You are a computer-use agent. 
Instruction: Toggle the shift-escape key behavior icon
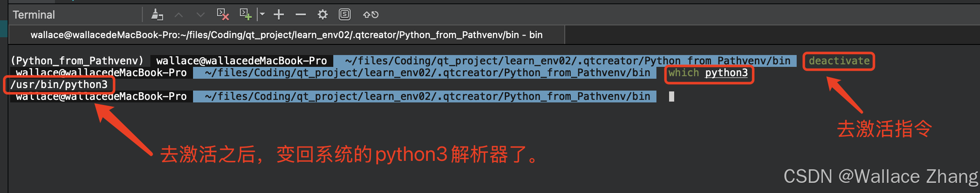(370, 15)
